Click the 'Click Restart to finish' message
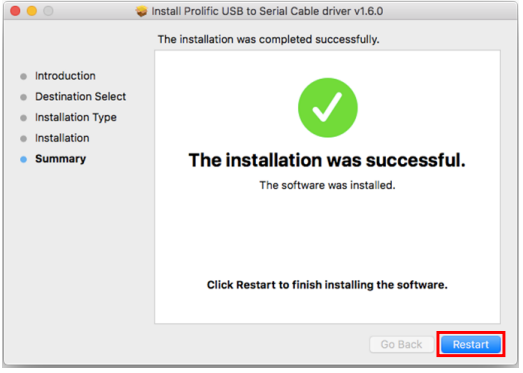 [x=327, y=285]
